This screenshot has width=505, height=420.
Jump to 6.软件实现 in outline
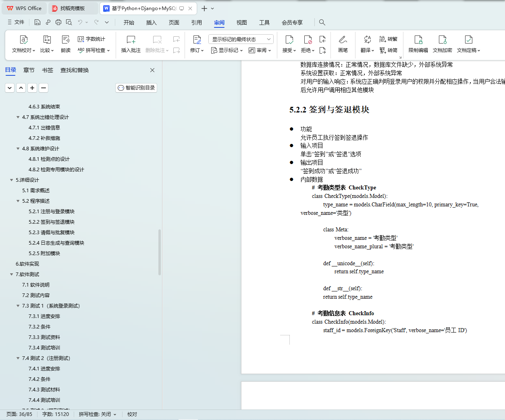tap(27, 264)
